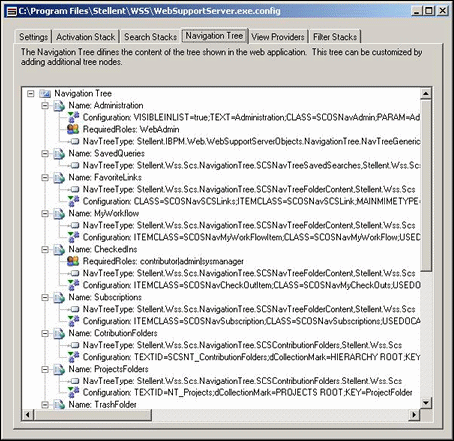Click the TrashFolder node icon
This screenshot has height=441, width=454.
point(59,405)
